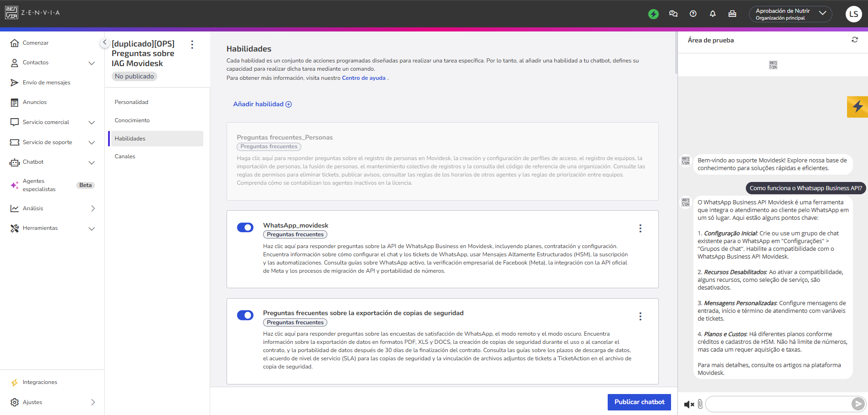This screenshot has width=868, height=415.
Task: Toggle the exportación de copias de seguridad switch
Action: point(245,315)
